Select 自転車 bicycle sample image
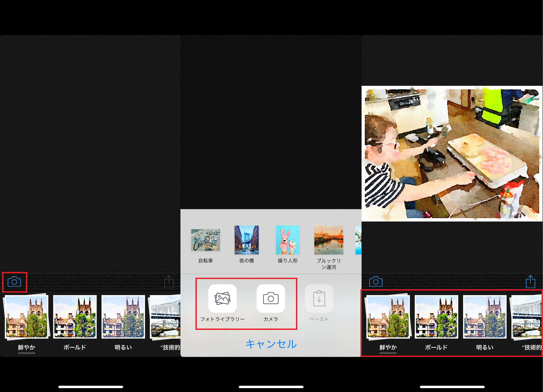The image size is (543, 392). point(205,240)
